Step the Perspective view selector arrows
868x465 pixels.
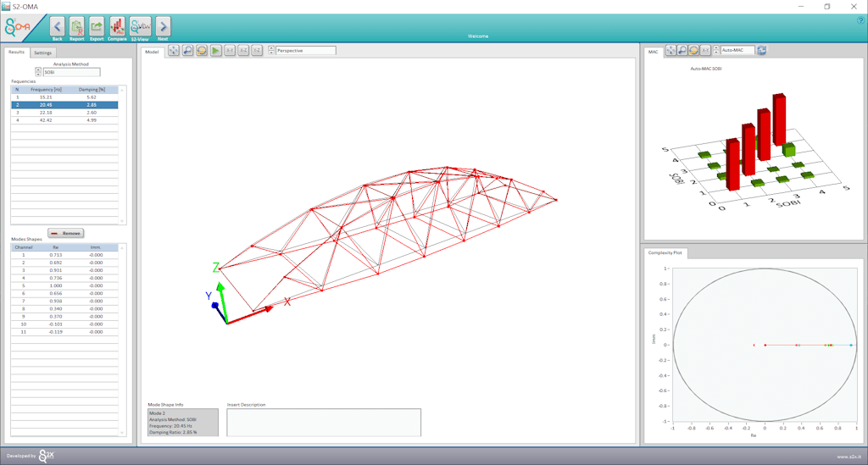point(271,50)
